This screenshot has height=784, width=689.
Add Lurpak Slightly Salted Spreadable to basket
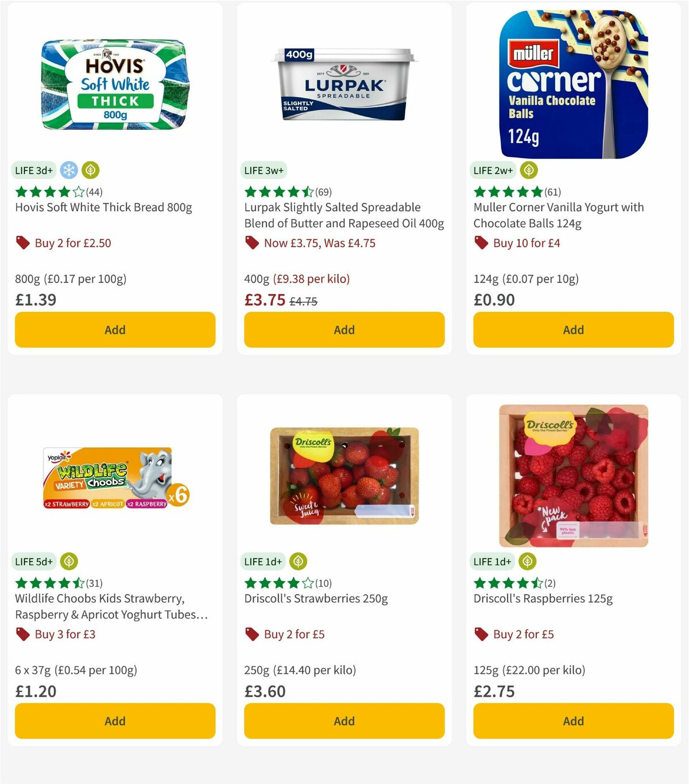[x=344, y=330]
